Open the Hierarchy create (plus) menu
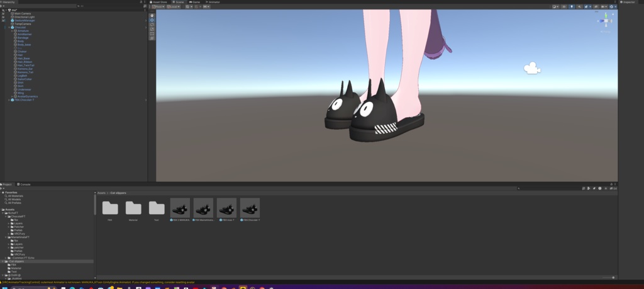Screen dimensions: 644x289 coord(2,6)
